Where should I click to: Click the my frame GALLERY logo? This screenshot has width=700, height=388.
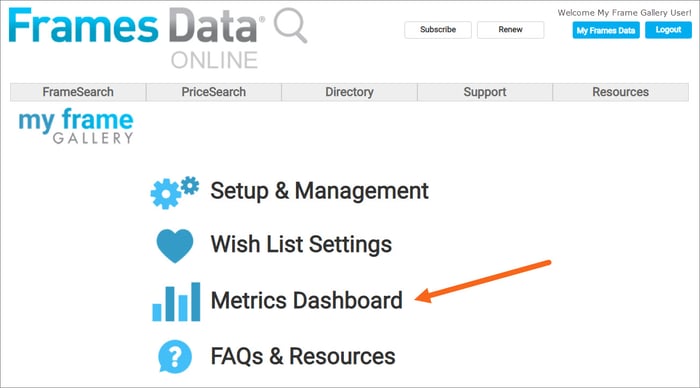(x=76, y=126)
